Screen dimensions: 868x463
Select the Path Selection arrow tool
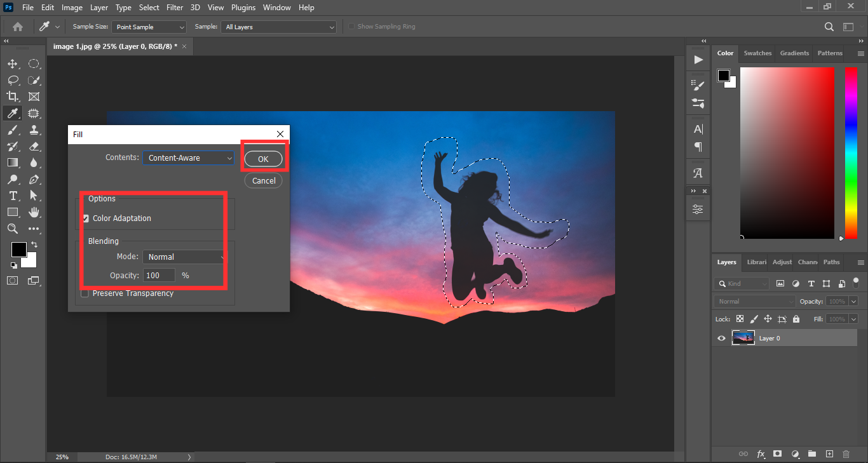pos(34,196)
